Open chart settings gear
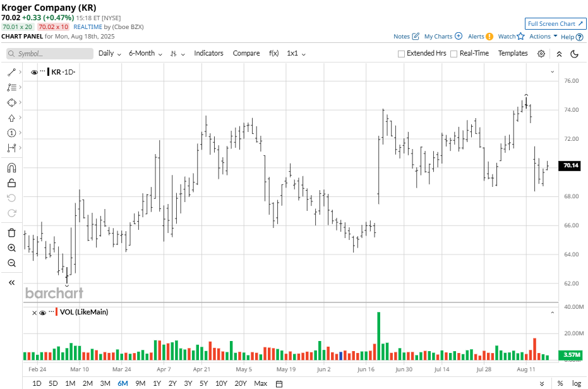This screenshot has width=588, height=389. click(541, 54)
